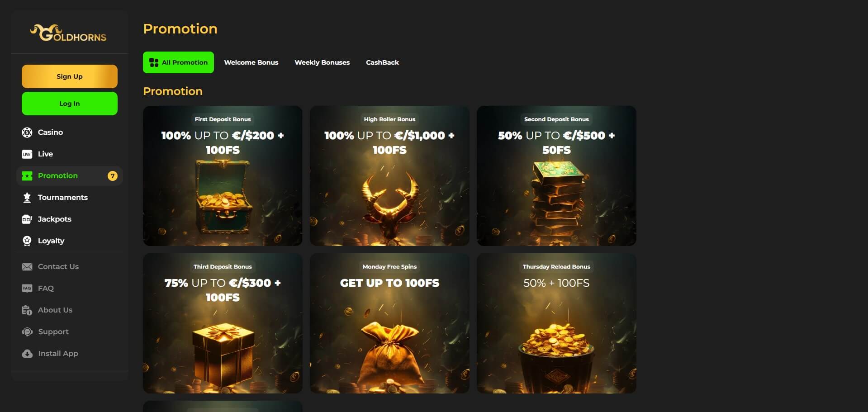Select the All Promotion tab
This screenshot has width=868, height=412.
pos(178,62)
